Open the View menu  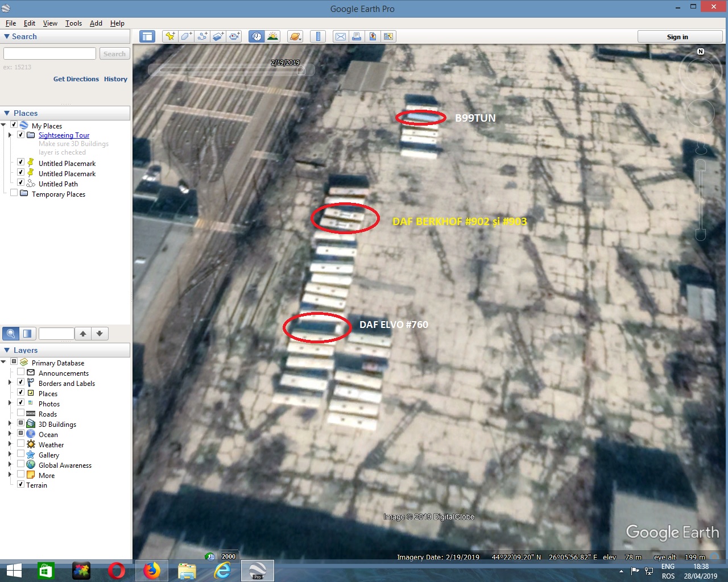(x=50, y=23)
